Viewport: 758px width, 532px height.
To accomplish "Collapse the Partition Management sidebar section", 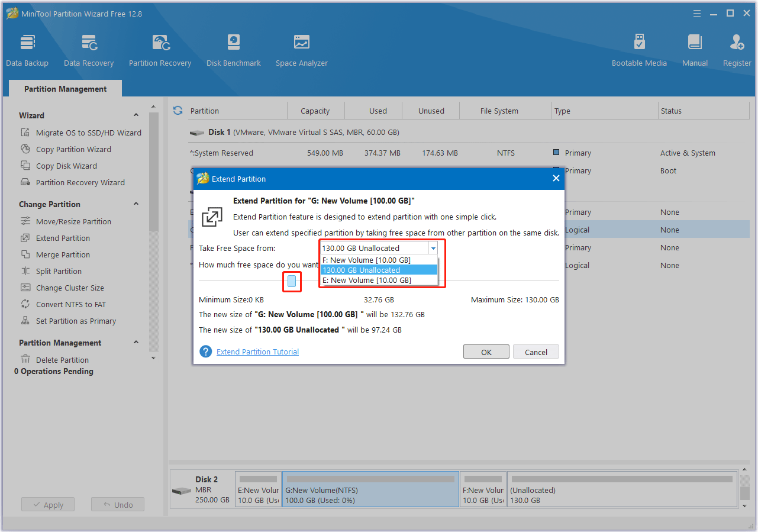I will (x=136, y=343).
